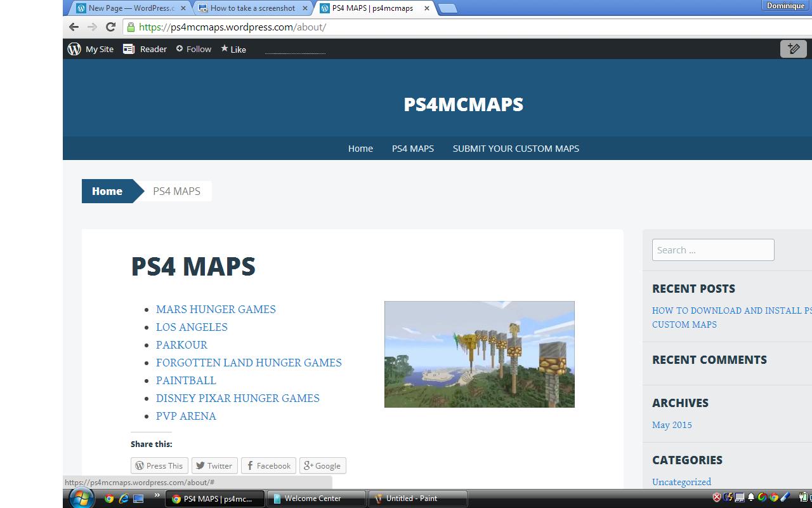Share with the Press This button

point(159,465)
